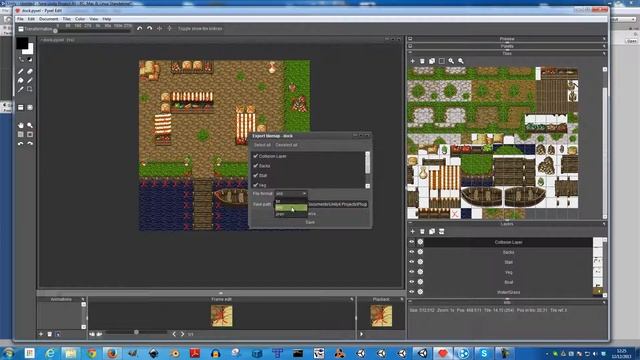Select the frame thumbnail in Frame edit

click(222, 316)
